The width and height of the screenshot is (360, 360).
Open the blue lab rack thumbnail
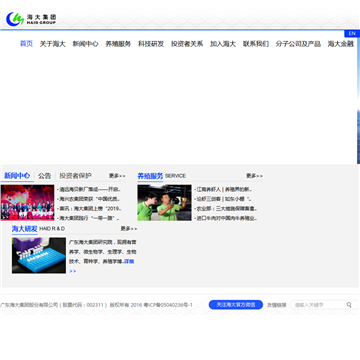39,256
